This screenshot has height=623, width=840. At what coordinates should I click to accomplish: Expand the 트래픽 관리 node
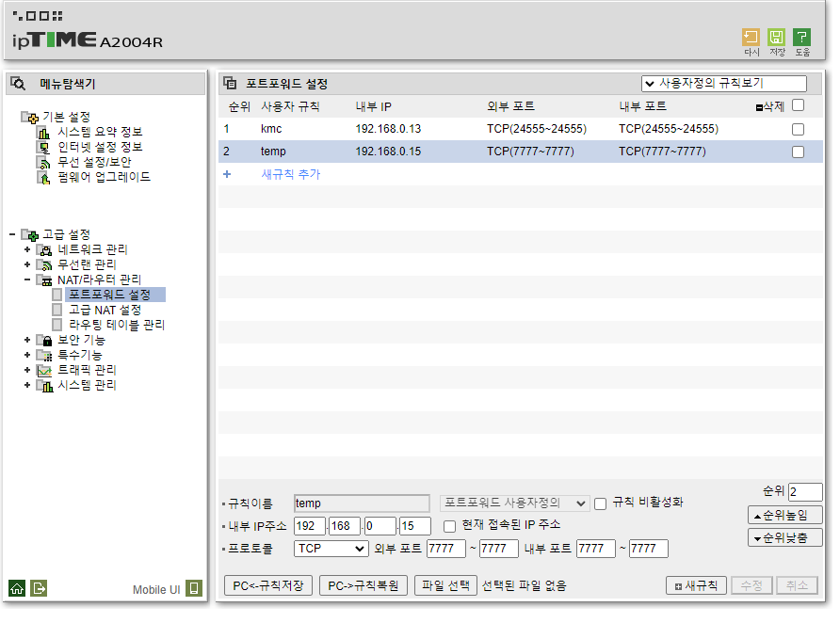point(27,370)
